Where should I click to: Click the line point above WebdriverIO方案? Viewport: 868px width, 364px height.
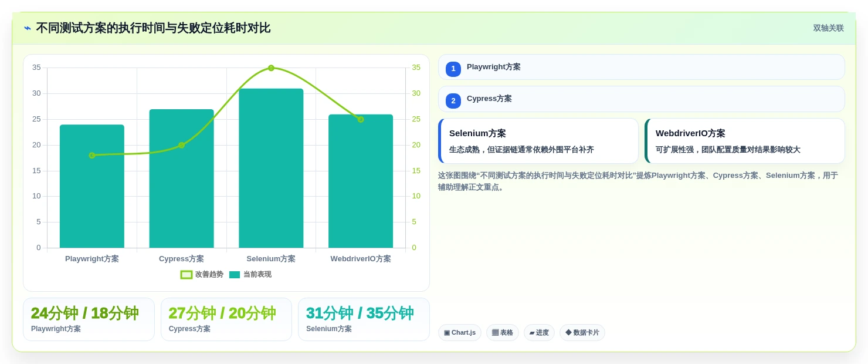(361, 119)
